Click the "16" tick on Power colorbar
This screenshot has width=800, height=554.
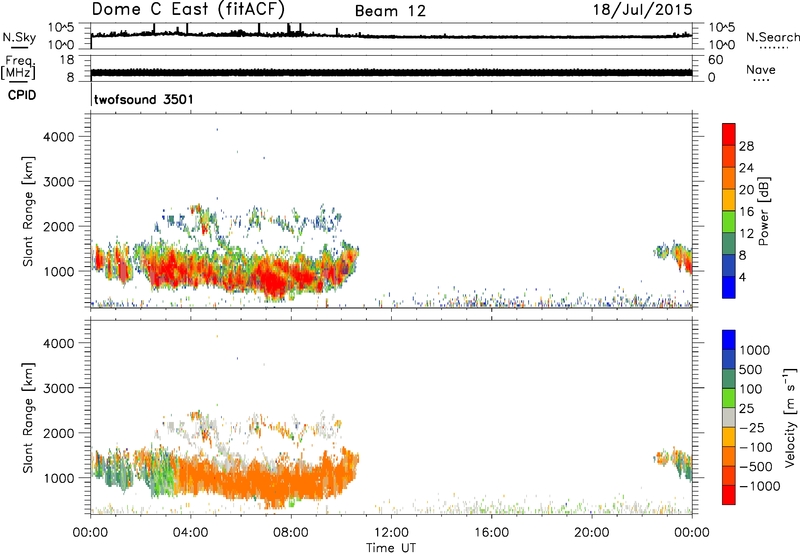[x=746, y=212]
